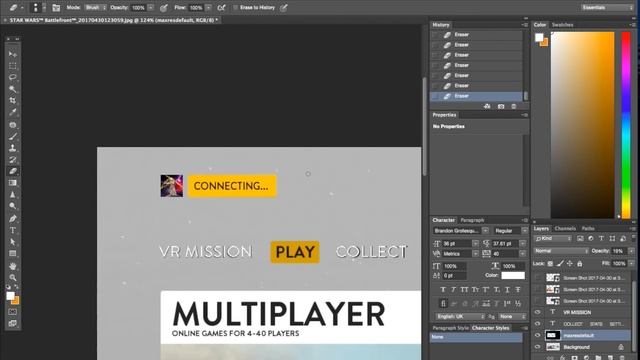640x360 pixels.
Task: Switch to the Paragraph tab
Action: 472,220
